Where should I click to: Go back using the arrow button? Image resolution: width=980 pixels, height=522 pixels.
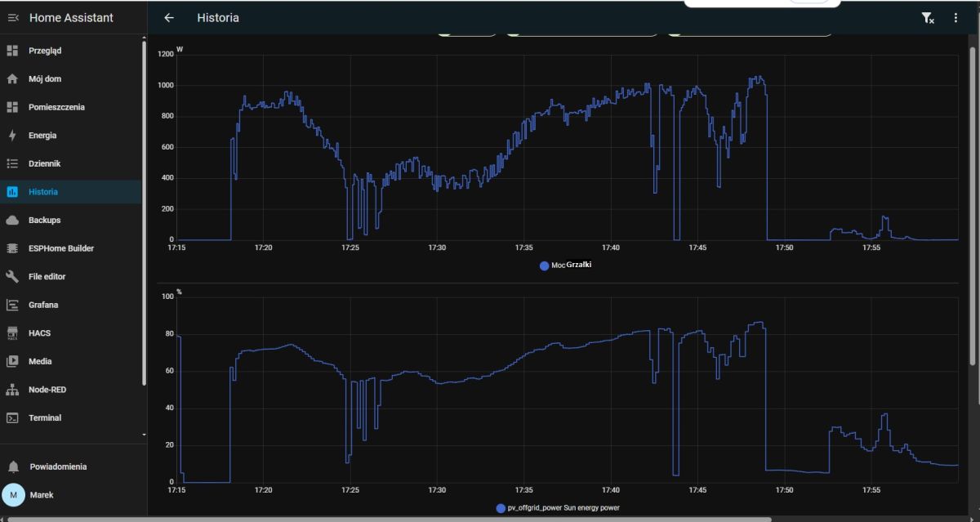(169, 18)
